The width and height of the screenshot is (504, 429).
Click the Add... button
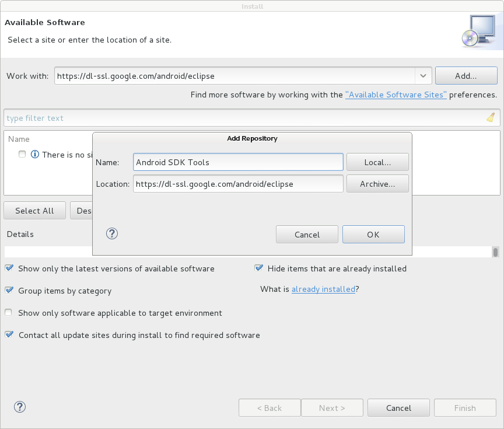point(466,76)
